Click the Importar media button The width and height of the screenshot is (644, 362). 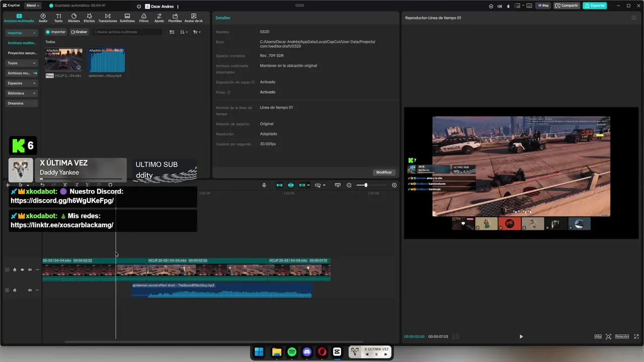56,32
